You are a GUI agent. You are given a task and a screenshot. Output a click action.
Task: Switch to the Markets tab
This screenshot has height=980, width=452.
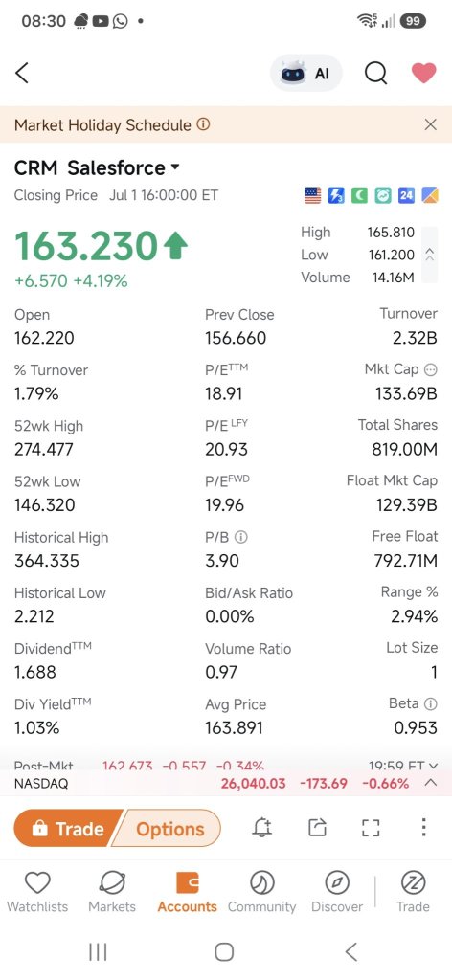click(x=112, y=893)
